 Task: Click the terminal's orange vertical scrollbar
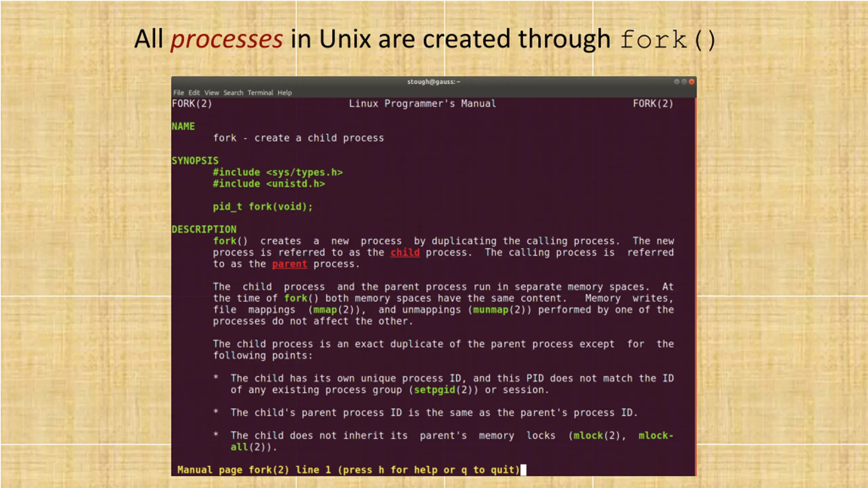pos(695,286)
